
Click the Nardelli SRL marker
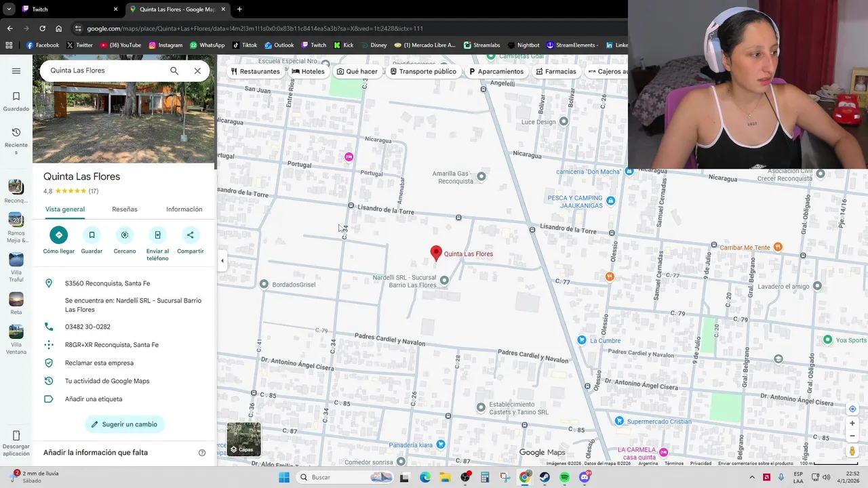(444, 280)
